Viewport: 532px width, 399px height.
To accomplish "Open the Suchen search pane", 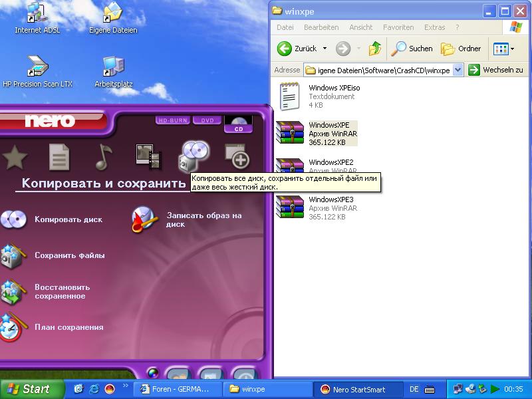I will coord(412,49).
